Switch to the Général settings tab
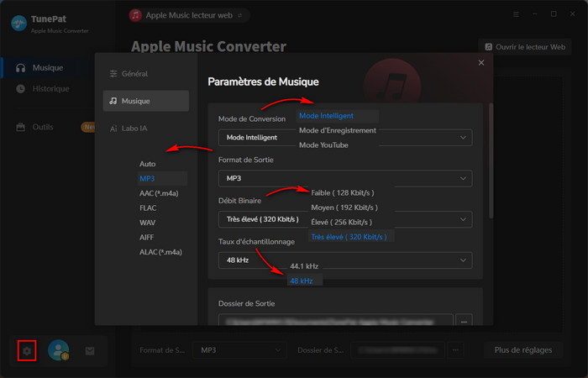 tap(145, 74)
